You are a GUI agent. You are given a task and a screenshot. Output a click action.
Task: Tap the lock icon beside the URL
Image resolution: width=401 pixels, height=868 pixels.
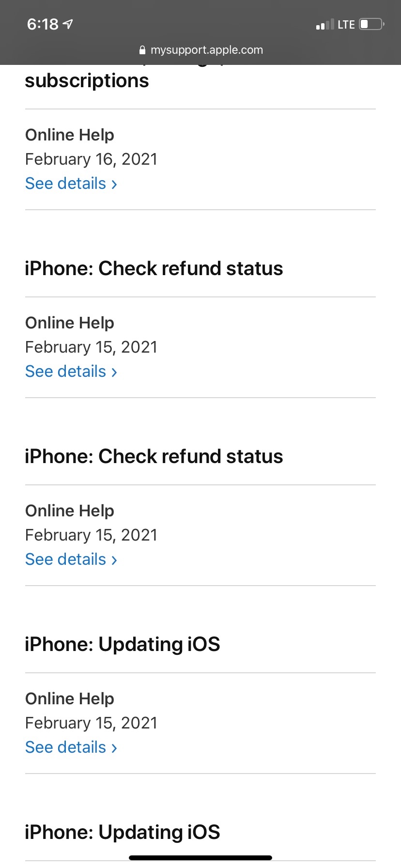(142, 50)
